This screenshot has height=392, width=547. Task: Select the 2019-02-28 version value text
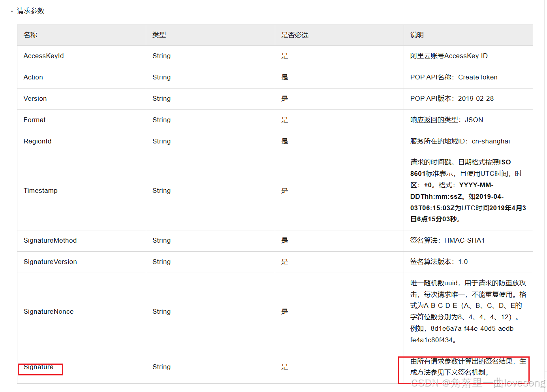point(479,98)
